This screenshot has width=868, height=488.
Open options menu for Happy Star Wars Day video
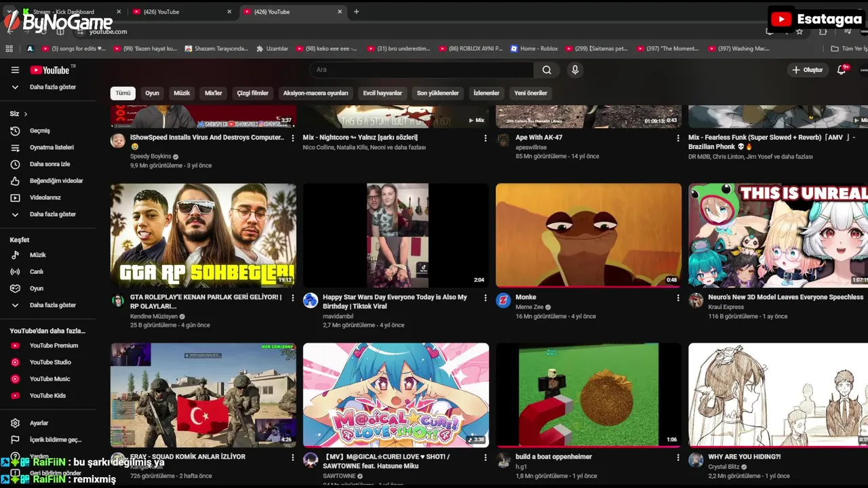[x=485, y=298]
